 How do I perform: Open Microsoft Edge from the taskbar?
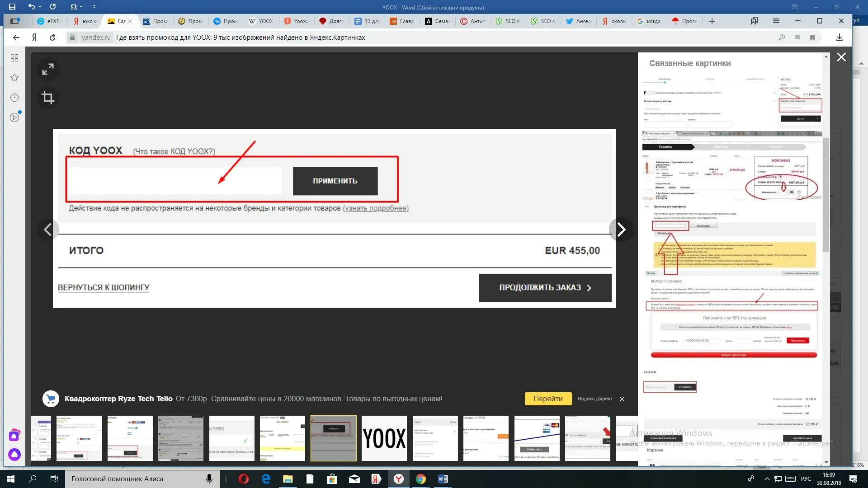266,479
